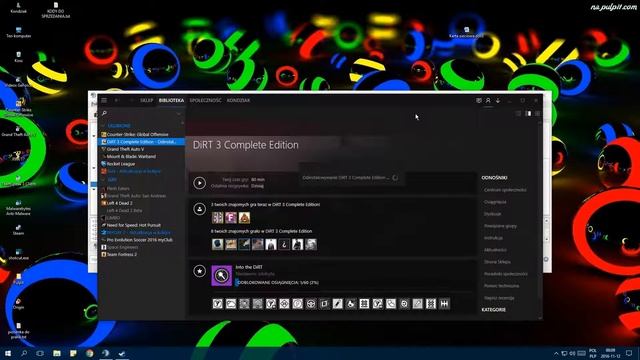Image resolution: width=640 pixels, height=360 pixels.
Task: Open the question mark friend avatar
Action: (x=284, y=244)
